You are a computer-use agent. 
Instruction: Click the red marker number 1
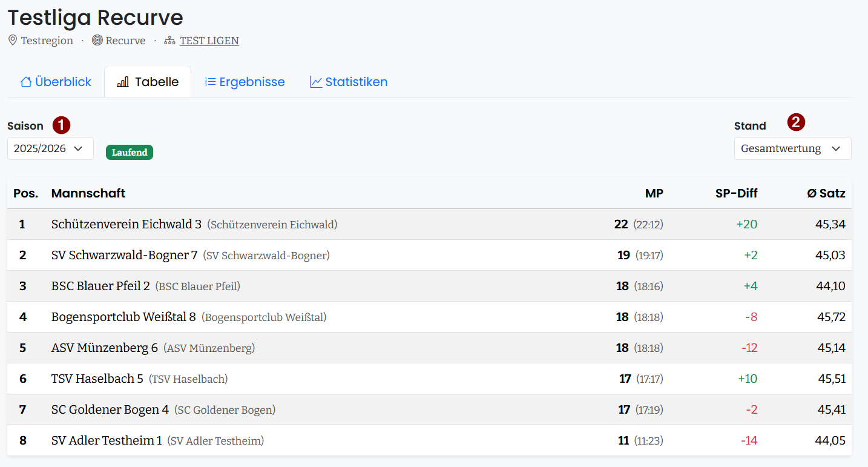point(61,125)
